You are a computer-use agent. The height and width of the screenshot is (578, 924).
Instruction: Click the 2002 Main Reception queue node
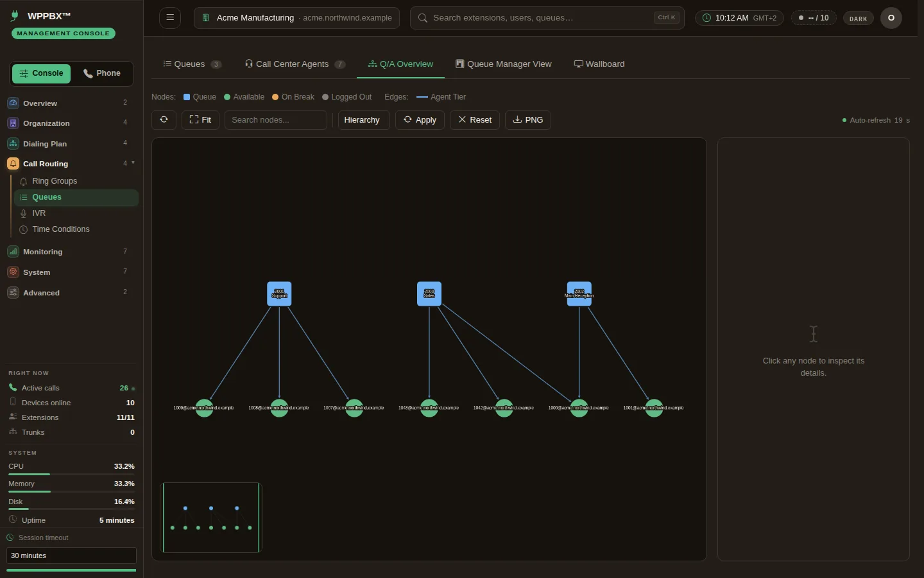(x=579, y=294)
